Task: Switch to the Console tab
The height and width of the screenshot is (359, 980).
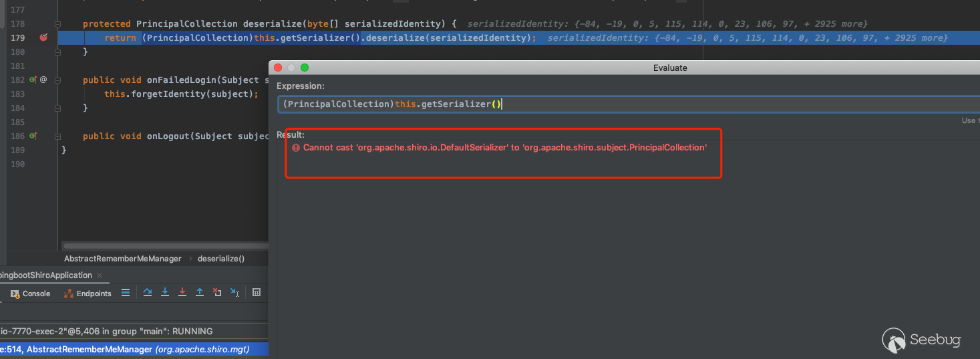Action: [30, 293]
